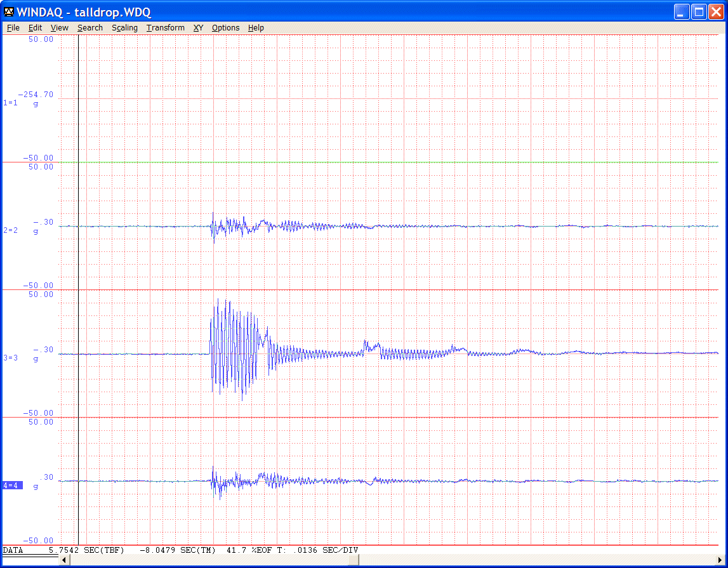Viewport: 728px width, 568px height.
Task: Select the channel 3=3 label
Action: click(11, 358)
